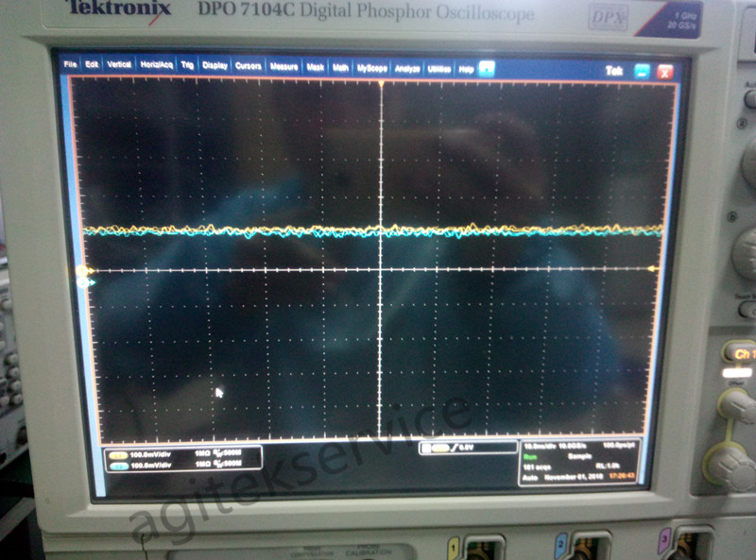
Task: Select the cyan channel 2 scale readout badge
Action: (x=118, y=465)
